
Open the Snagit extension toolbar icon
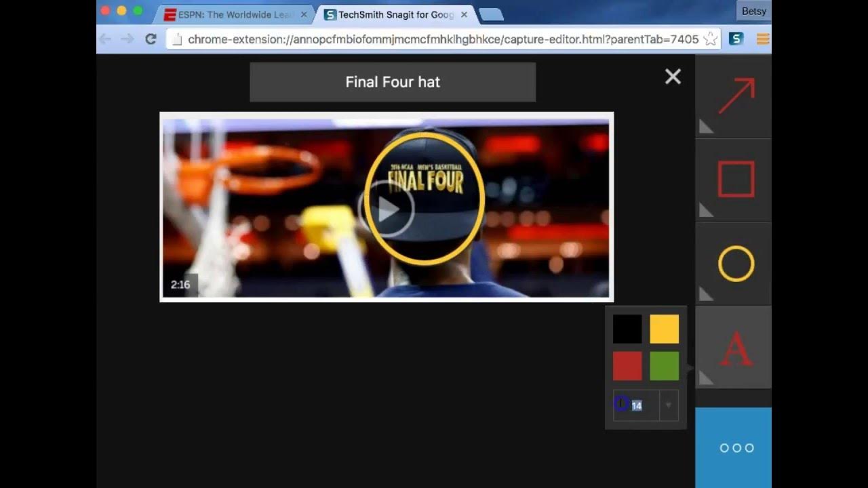[x=736, y=39]
